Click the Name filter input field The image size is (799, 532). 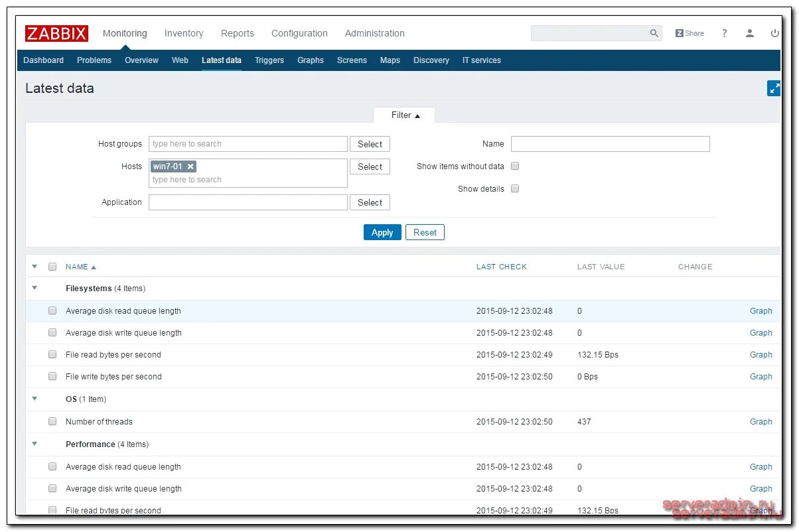click(610, 143)
